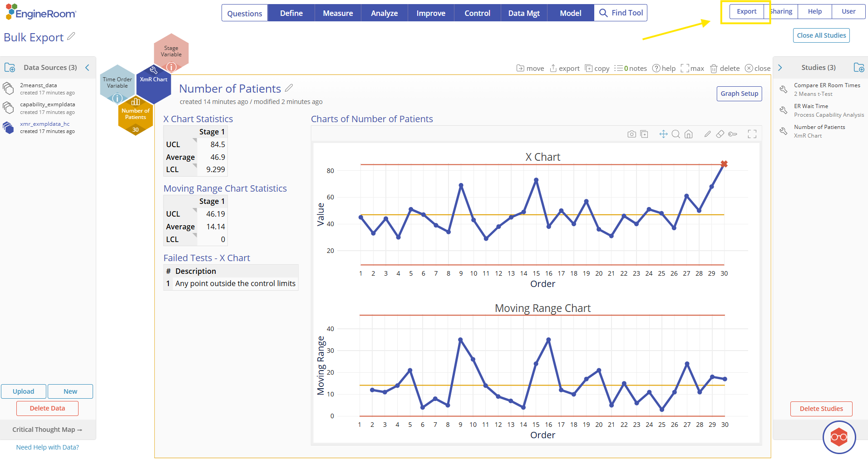Click the add data source folder icon
868x465 pixels.
(x=10, y=68)
